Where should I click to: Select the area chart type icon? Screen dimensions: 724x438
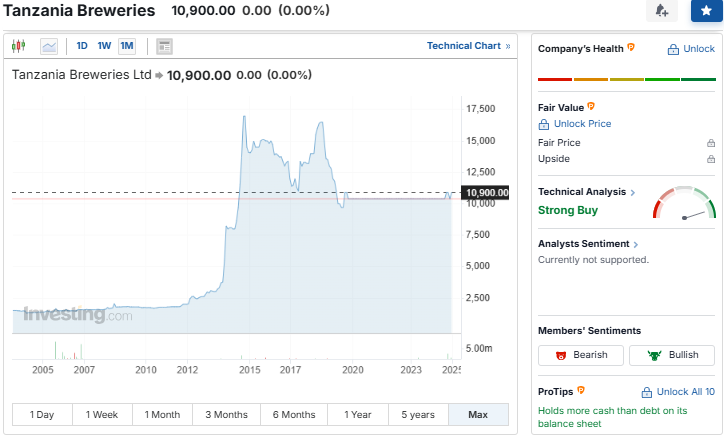(x=49, y=46)
